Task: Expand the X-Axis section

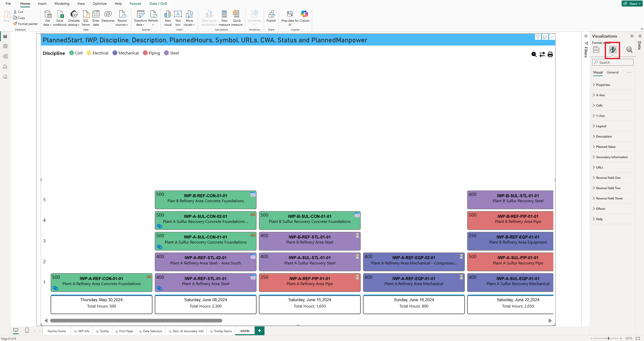Action: coord(613,95)
